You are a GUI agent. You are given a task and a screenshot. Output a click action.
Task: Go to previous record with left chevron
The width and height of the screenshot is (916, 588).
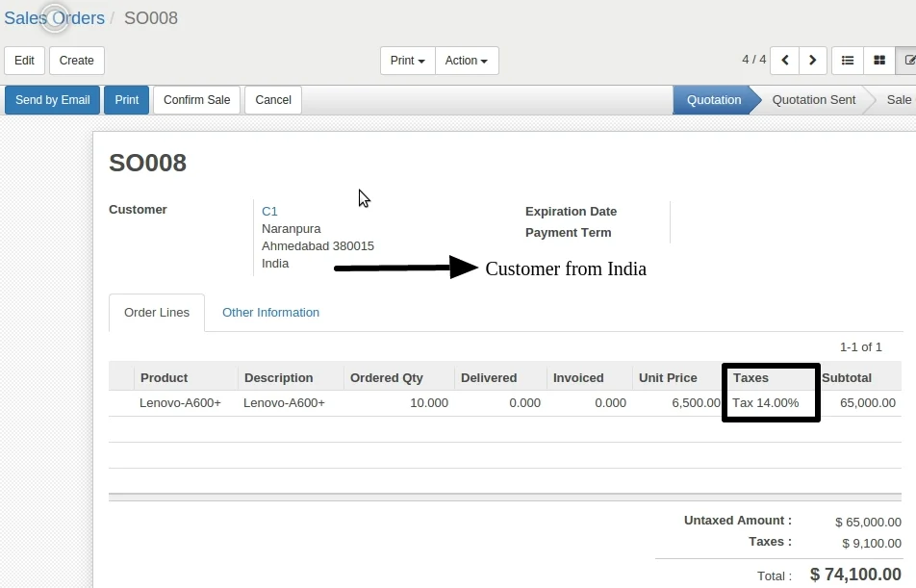[784, 60]
